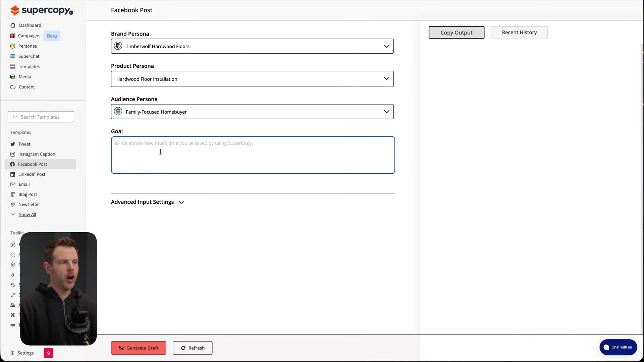Screen dimensions: 644x362
Task: Select Instagram Caption template icon
Action: (x=13, y=154)
